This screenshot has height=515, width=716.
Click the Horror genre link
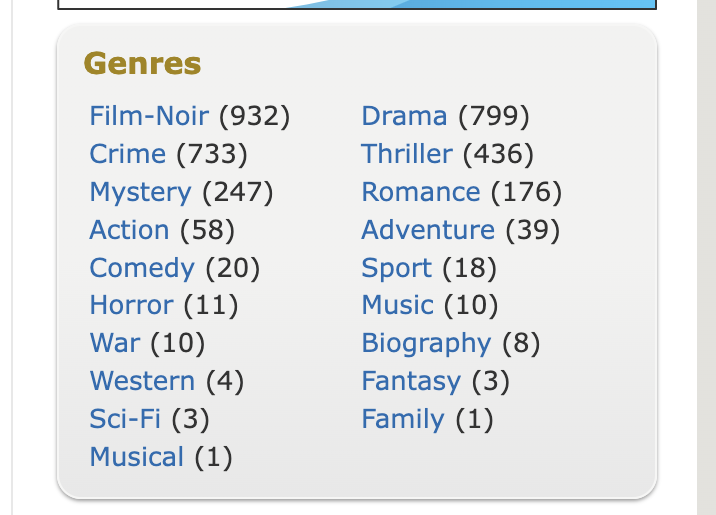[x=131, y=305]
